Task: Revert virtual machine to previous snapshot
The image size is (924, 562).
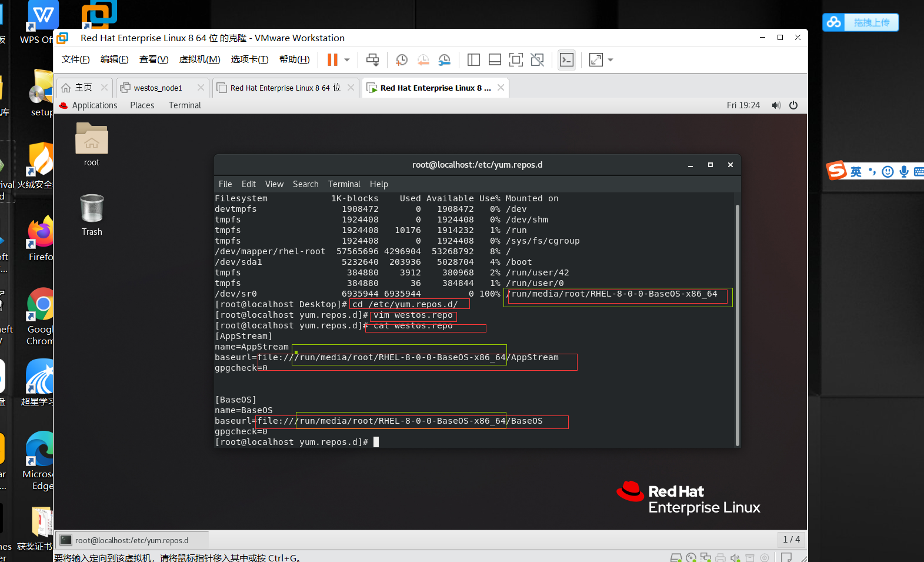Action: point(423,59)
